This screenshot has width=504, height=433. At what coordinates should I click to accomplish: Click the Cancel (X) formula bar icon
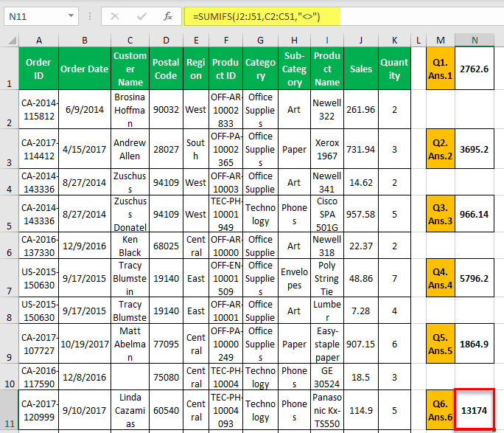(115, 16)
